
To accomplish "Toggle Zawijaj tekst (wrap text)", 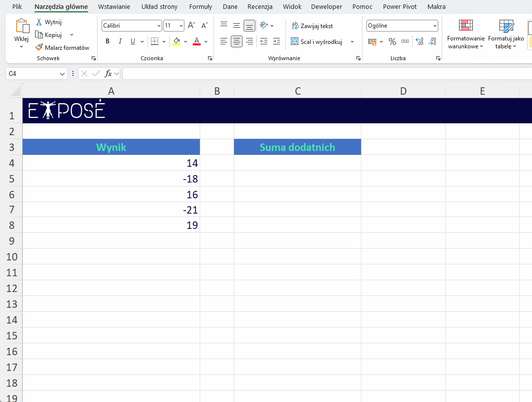I will (x=312, y=26).
